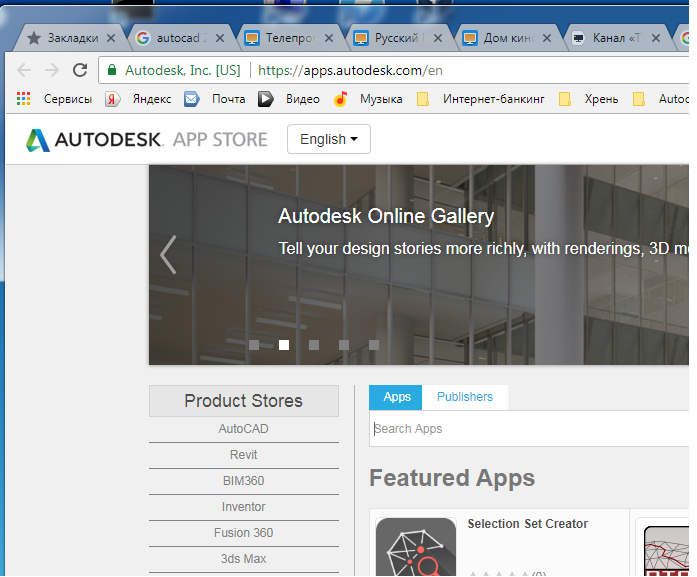Open the second featured app thumbnail
This screenshot has height=577, width=697.
pyautogui.click(x=666, y=550)
